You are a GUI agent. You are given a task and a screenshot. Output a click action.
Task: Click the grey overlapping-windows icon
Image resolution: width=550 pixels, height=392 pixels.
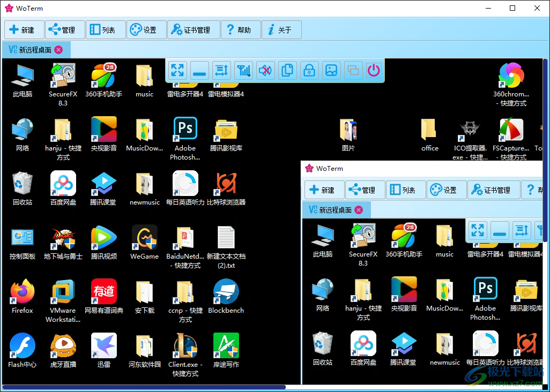[x=353, y=70]
